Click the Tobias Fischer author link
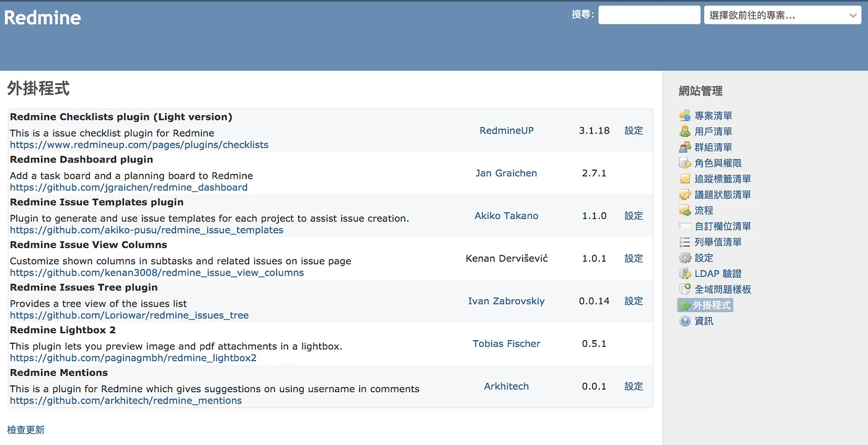Viewport: 868px width, 445px height. pyautogui.click(x=507, y=343)
